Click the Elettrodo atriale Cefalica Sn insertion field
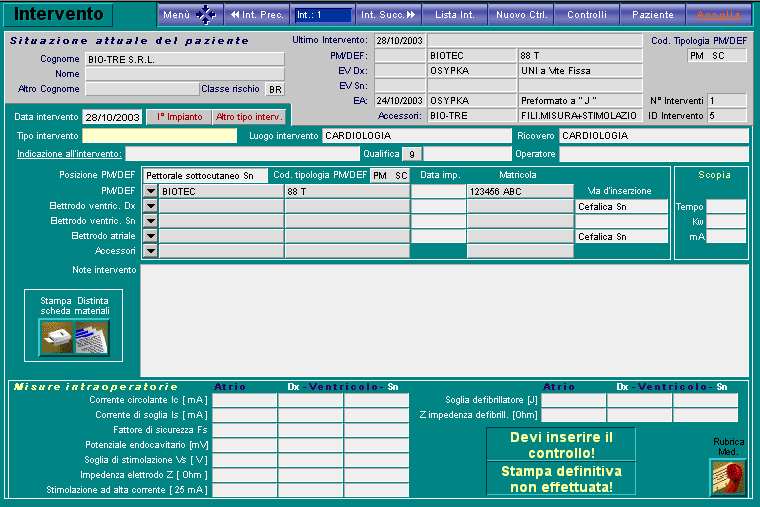This screenshot has width=760, height=507. point(621,237)
